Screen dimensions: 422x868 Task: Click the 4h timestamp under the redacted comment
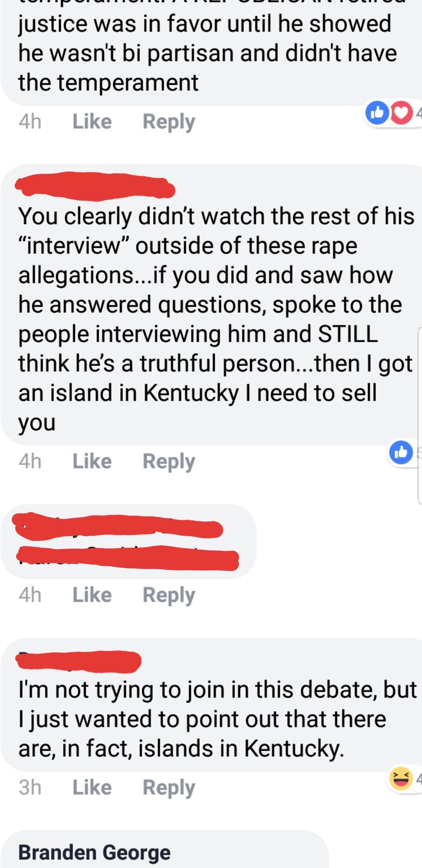click(30, 595)
